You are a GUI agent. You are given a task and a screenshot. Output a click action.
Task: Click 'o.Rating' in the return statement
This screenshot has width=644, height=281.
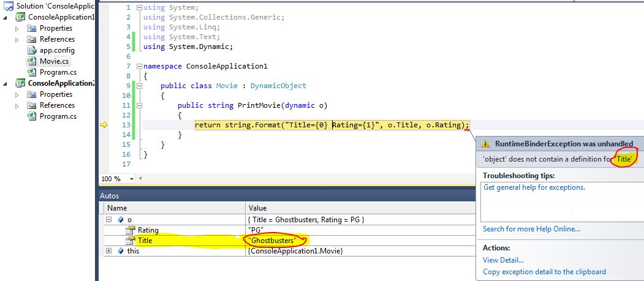[445, 125]
